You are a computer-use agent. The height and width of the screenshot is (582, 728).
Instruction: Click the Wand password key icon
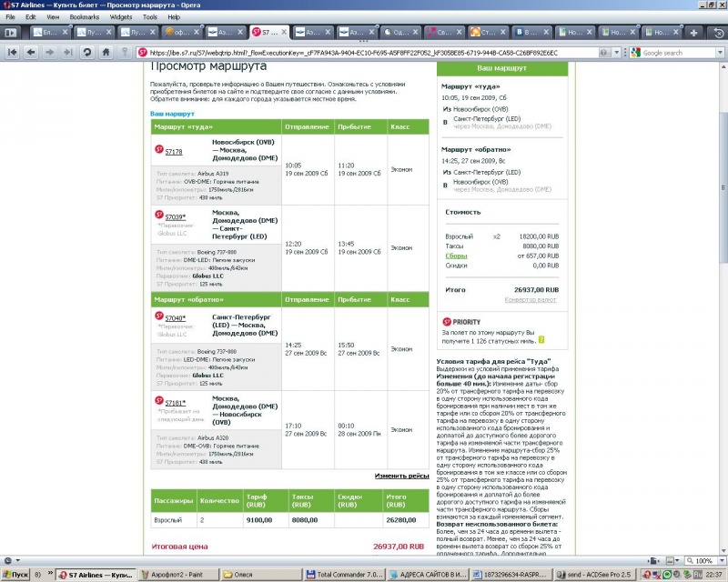pyautogui.click(x=125, y=53)
